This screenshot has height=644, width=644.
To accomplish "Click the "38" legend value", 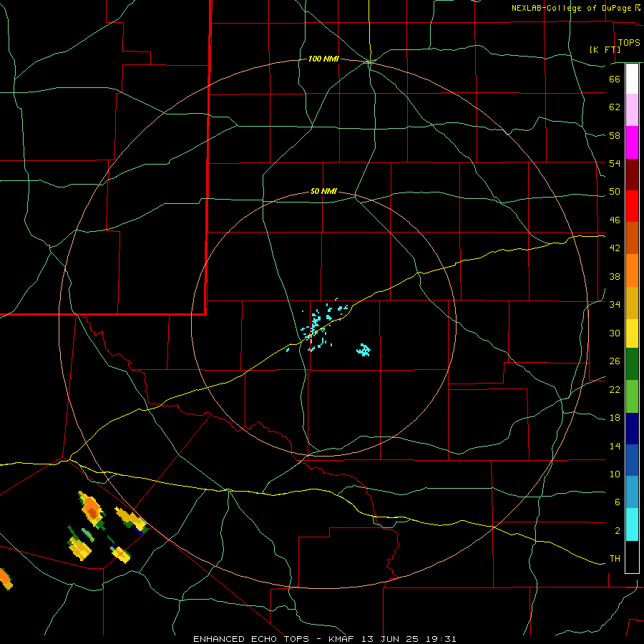I will (615, 276).
